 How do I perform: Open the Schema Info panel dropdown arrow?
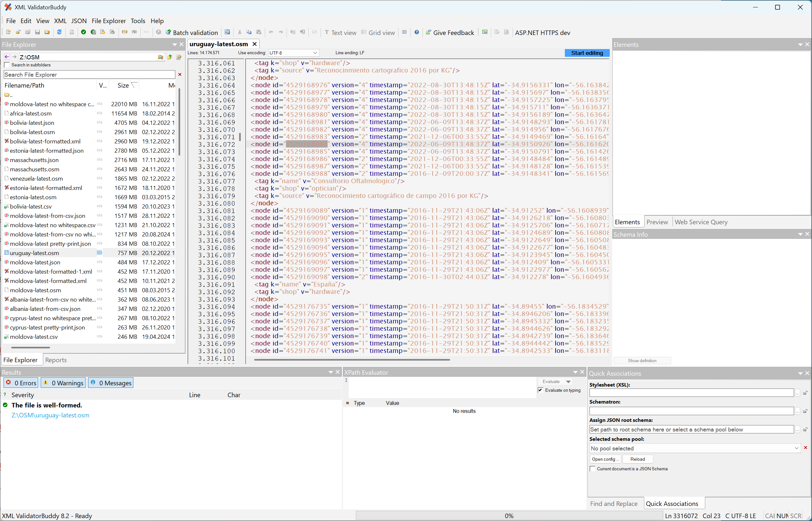click(800, 235)
